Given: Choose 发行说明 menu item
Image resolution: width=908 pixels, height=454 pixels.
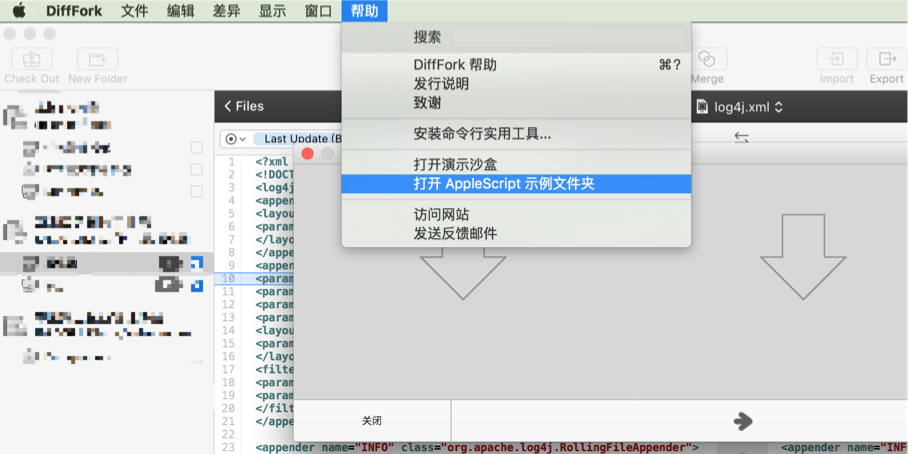Looking at the screenshot, I should 516,84.
